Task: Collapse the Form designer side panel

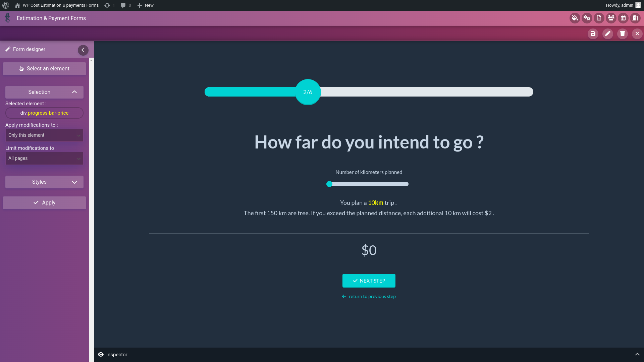Action: pyautogui.click(x=83, y=50)
